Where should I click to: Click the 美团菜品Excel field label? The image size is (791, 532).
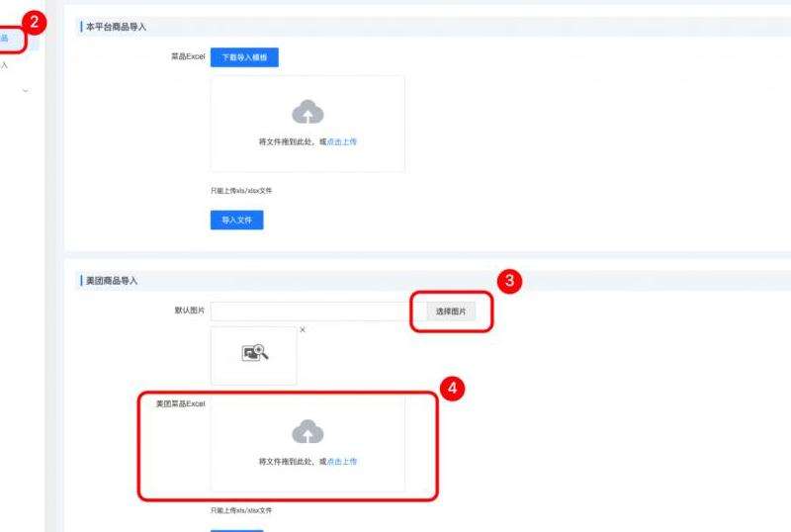coord(180,404)
